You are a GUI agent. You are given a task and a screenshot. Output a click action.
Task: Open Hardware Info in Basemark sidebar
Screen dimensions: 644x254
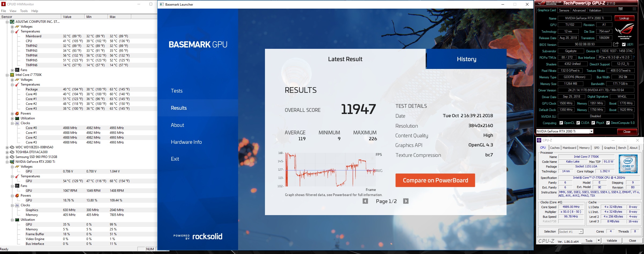click(x=186, y=142)
